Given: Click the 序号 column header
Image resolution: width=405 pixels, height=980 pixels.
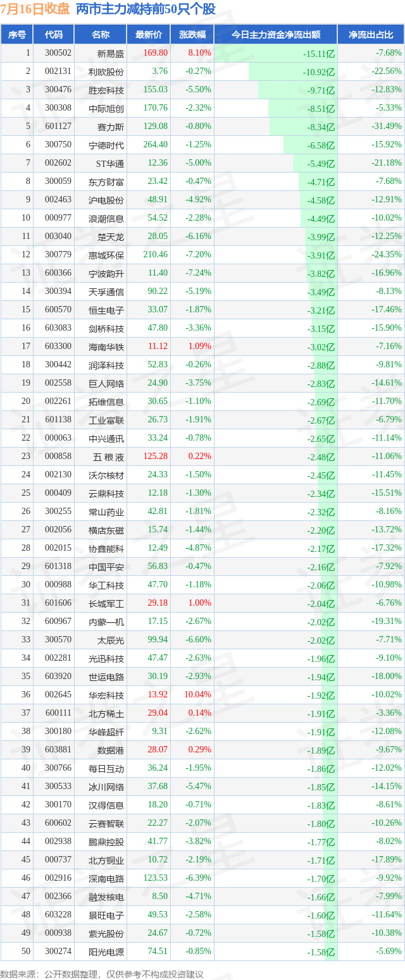Looking at the screenshot, I should (17, 35).
